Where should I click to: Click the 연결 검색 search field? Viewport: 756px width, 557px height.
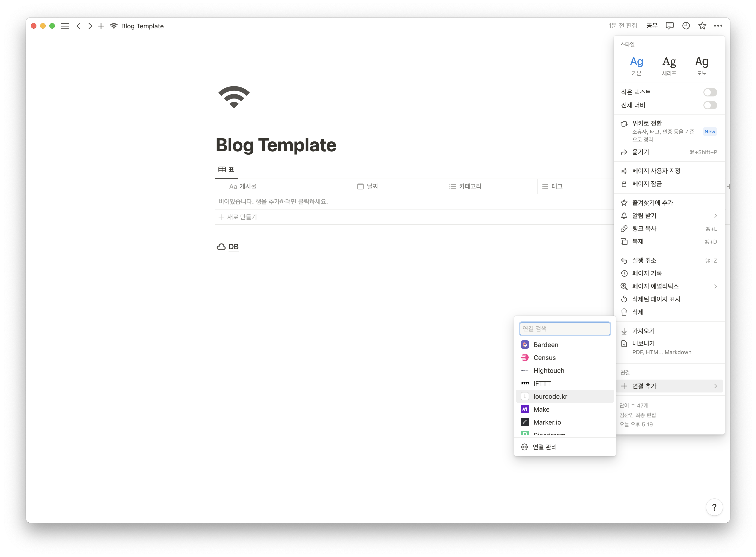565,329
